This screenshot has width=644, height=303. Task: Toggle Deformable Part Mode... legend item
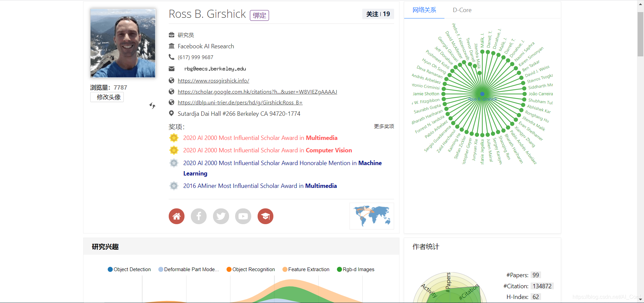click(189, 269)
